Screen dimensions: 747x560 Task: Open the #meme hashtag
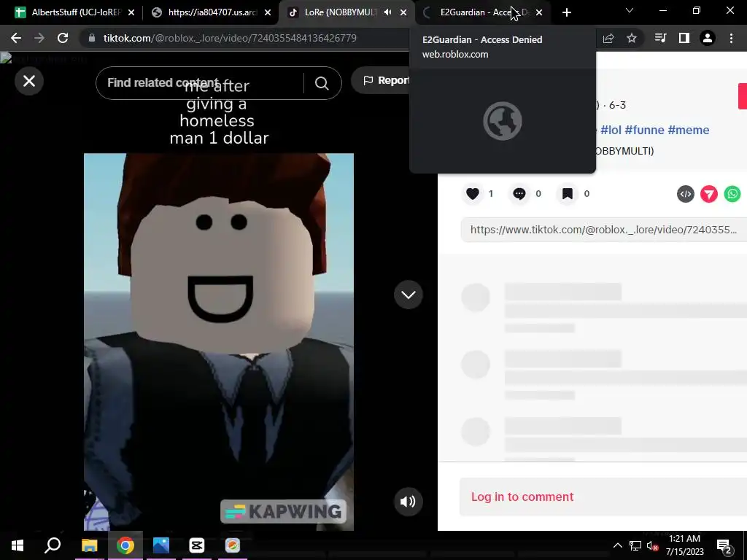tap(689, 130)
